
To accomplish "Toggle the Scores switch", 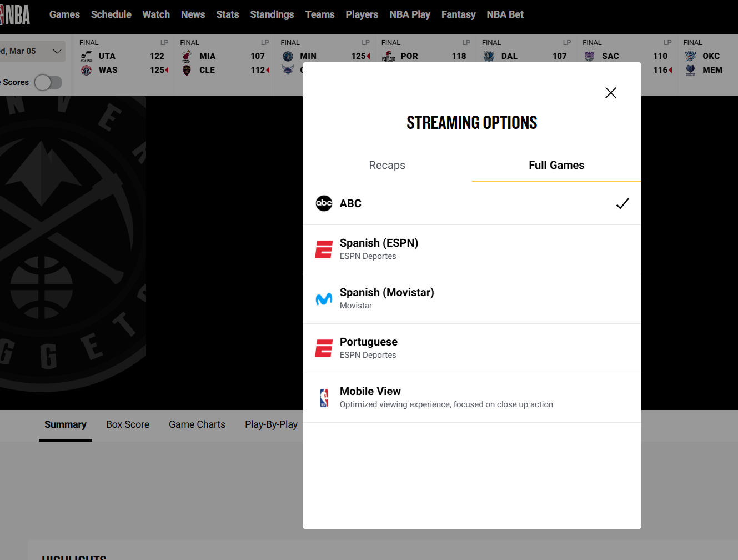I will tap(48, 82).
